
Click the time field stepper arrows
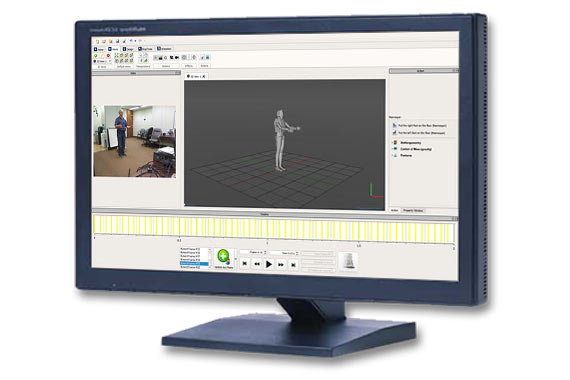click(297, 253)
